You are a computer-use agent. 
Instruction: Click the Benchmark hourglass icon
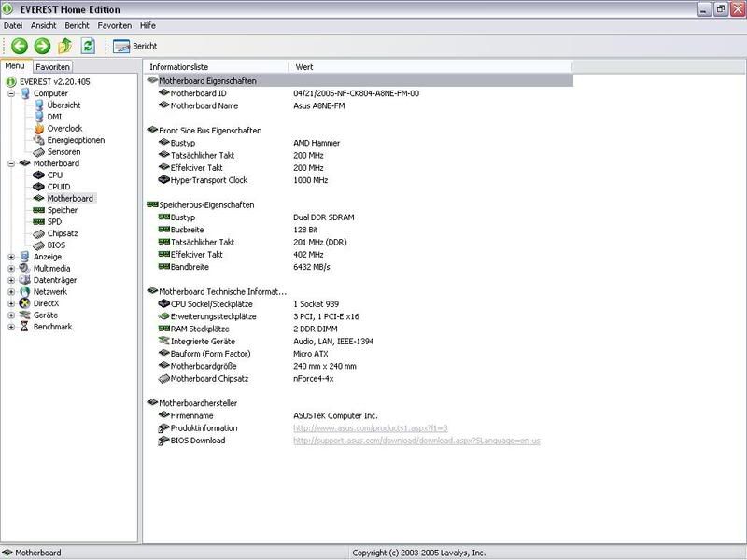(25, 327)
